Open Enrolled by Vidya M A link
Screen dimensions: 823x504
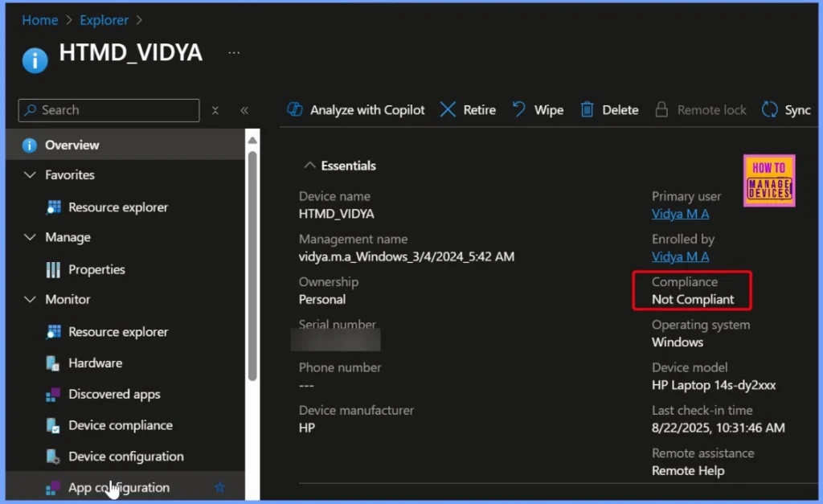pos(680,256)
